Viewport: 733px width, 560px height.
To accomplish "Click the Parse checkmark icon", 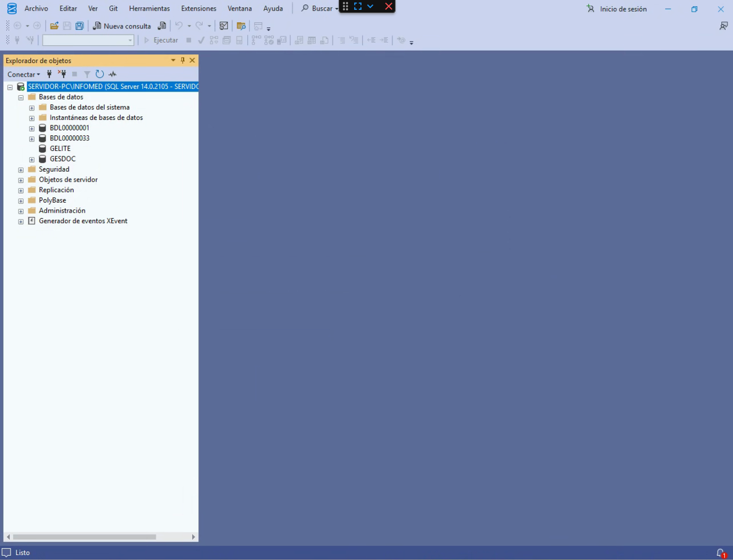I will click(x=201, y=40).
